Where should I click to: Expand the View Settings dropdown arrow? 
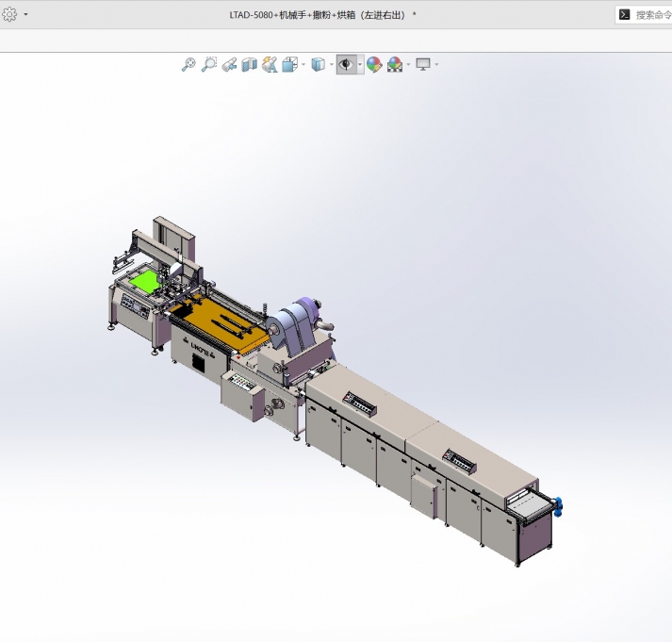tap(436, 65)
